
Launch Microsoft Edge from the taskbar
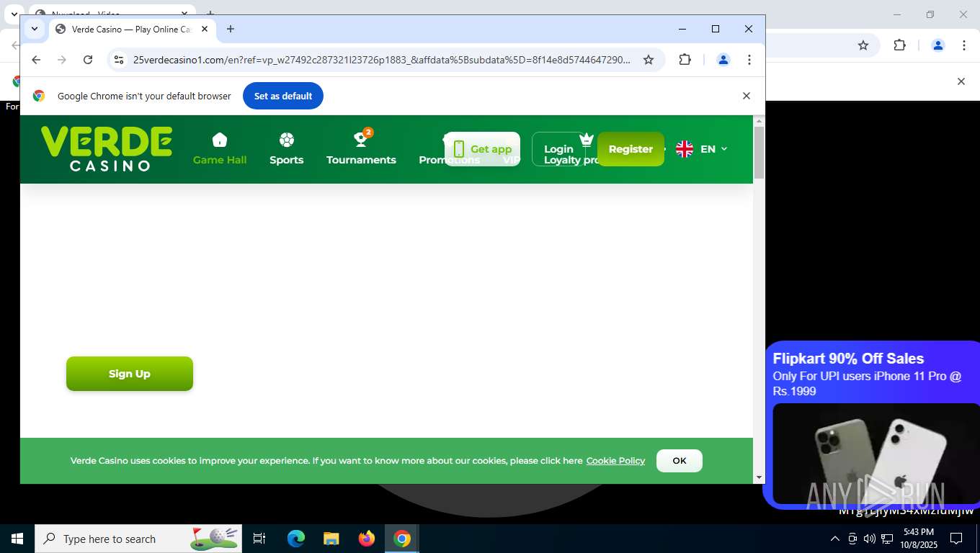(296, 539)
